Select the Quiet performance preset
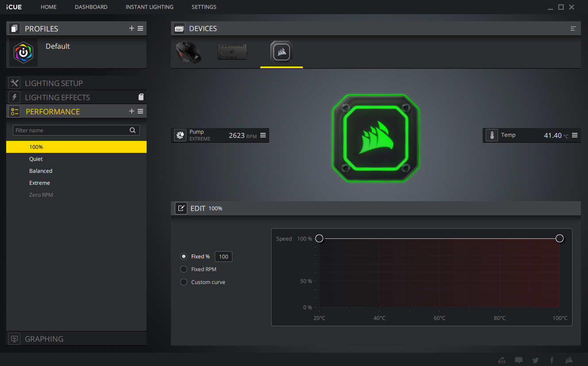The height and width of the screenshot is (366, 588). (76, 159)
